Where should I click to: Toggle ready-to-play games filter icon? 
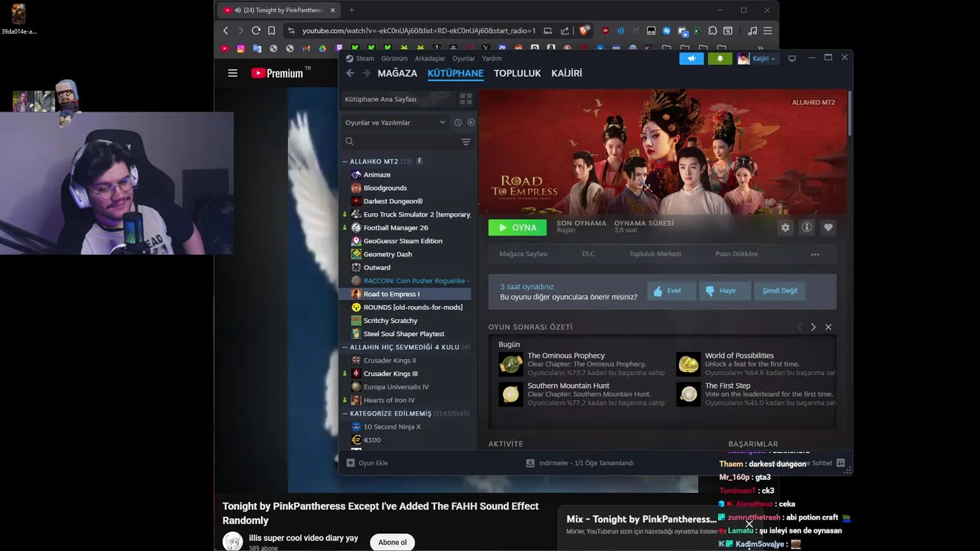pyautogui.click(x=471, y=122)
